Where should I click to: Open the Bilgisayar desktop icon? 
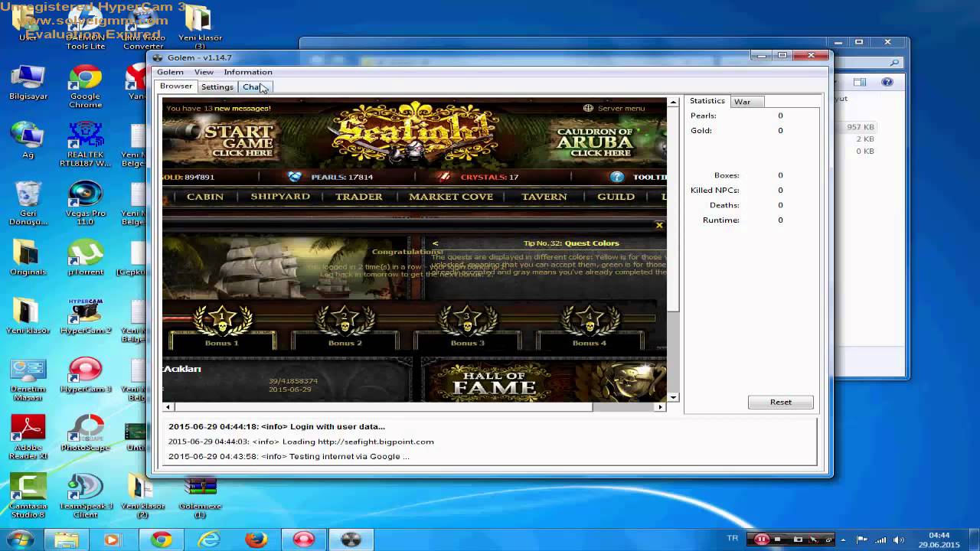point(28,83)
